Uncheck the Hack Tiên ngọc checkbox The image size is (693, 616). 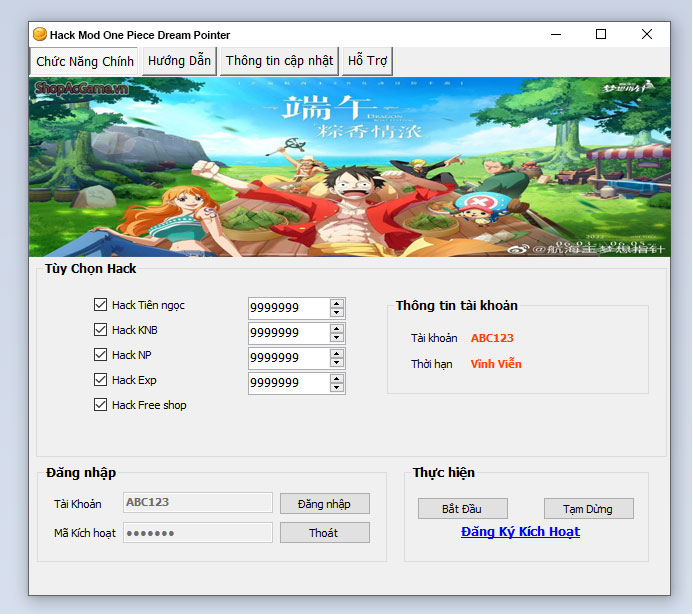100,304
